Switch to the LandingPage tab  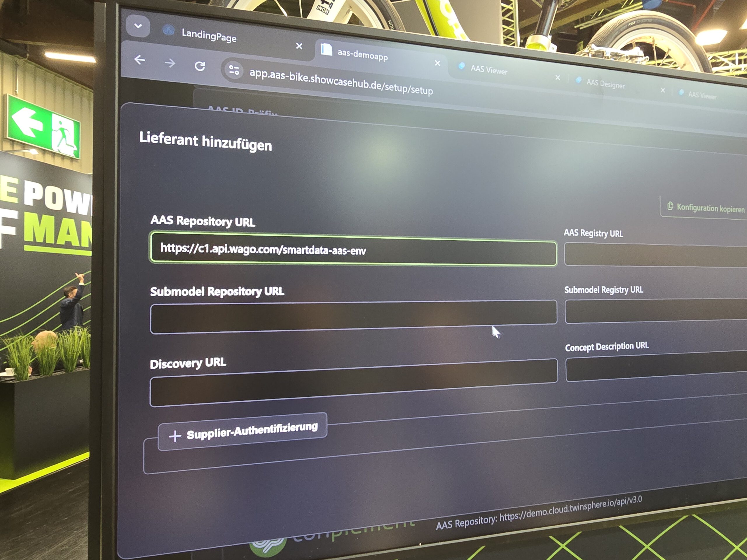[210, 36]
